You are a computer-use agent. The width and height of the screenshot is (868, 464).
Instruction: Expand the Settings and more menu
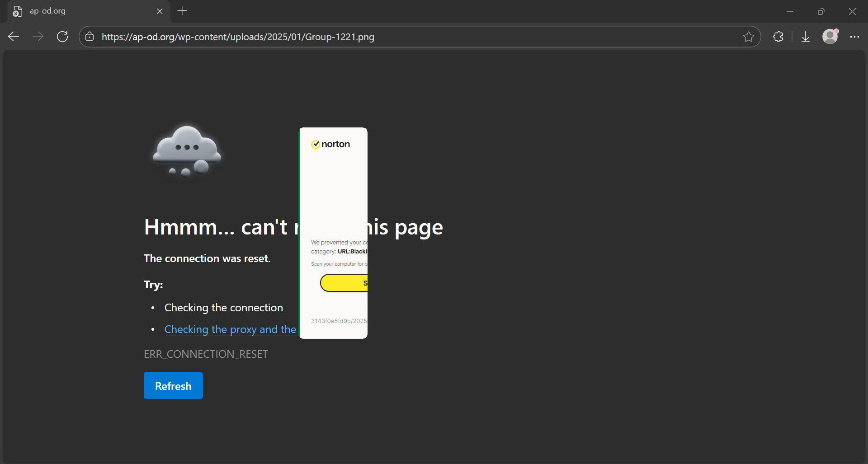pyautogui.click(x=854, y=37)
